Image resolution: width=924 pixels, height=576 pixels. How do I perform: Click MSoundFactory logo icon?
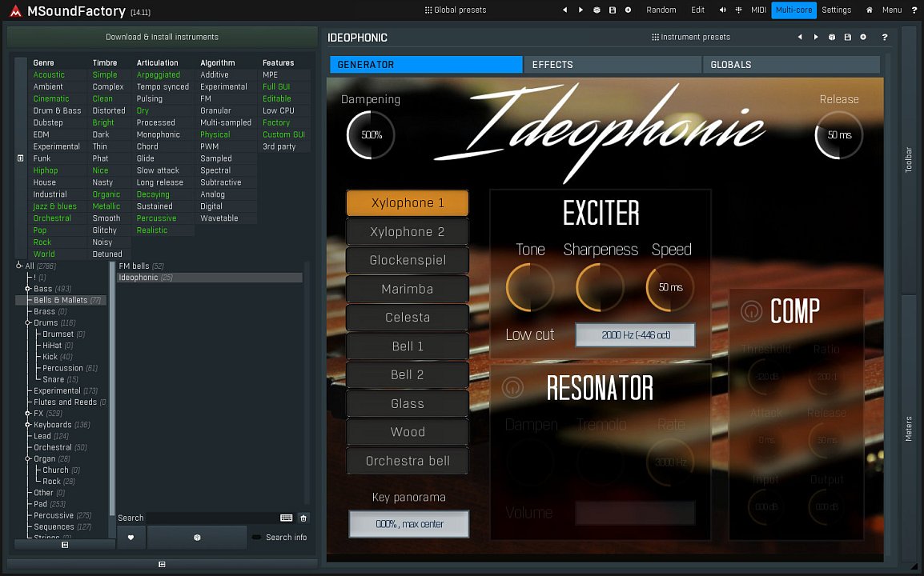pos(15,10)
